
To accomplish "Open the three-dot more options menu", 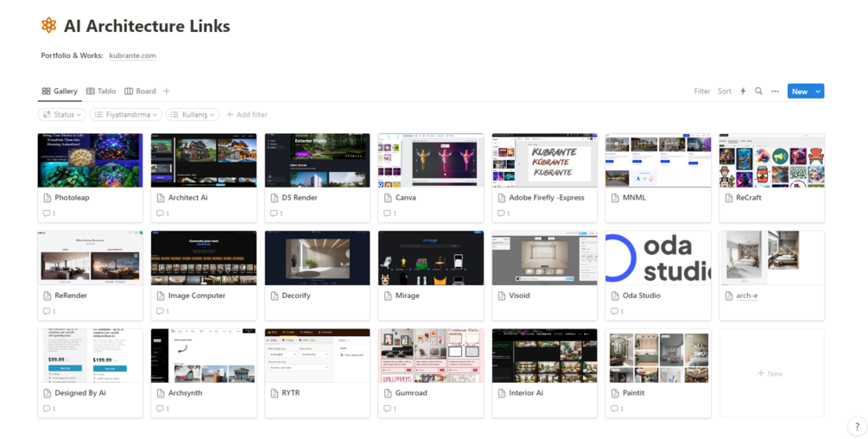I will (x=775, y=92).
